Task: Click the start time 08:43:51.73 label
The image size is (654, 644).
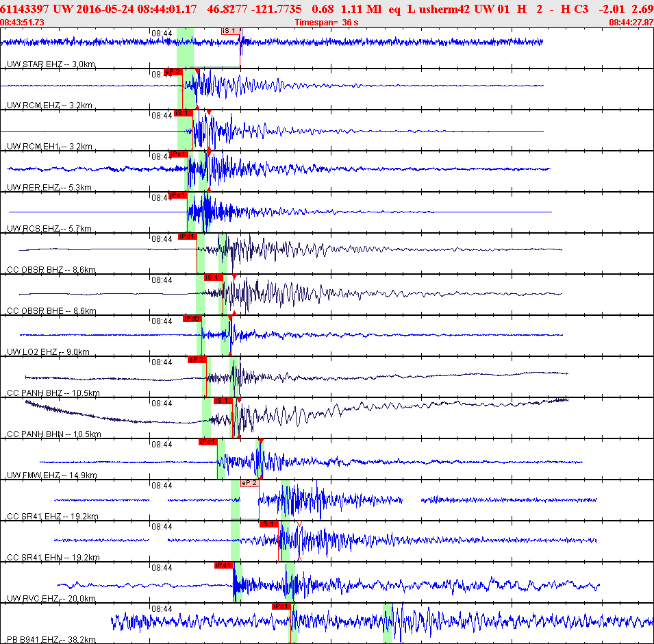Action: pos(22,23)
